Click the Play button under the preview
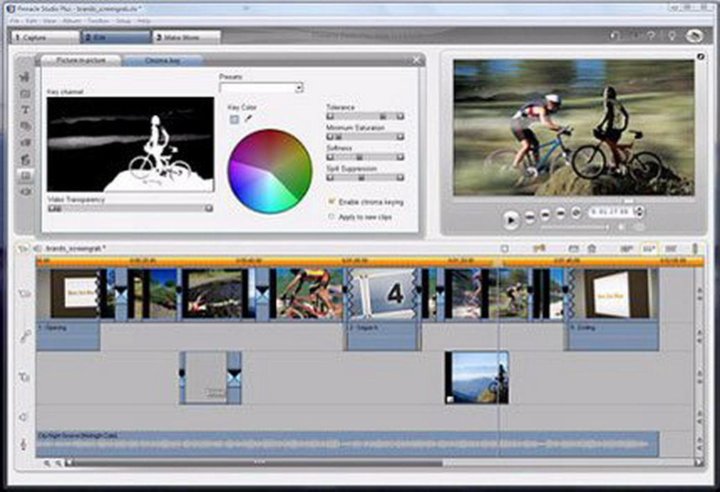 (x=510, y=217)
